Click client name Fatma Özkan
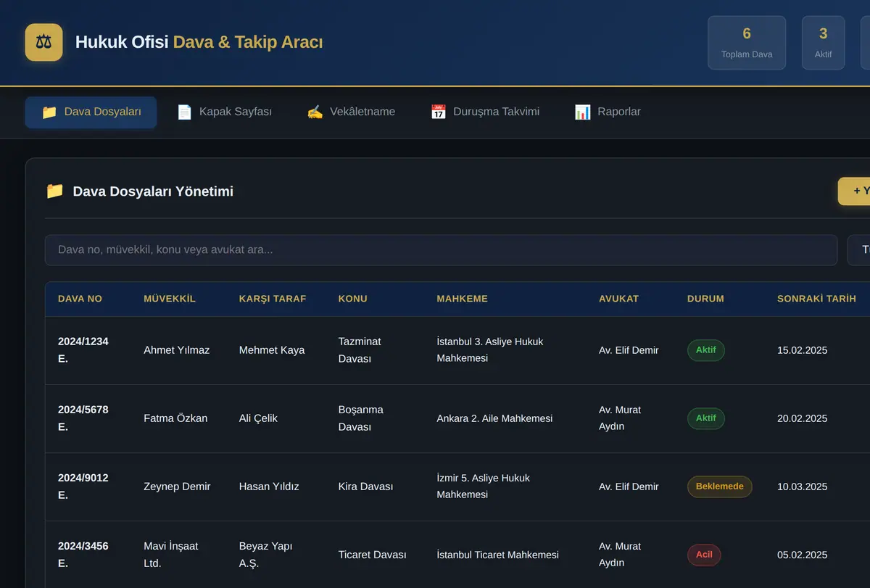The width and height of the screenshot is (870, 588). click(x=175, y=418)
